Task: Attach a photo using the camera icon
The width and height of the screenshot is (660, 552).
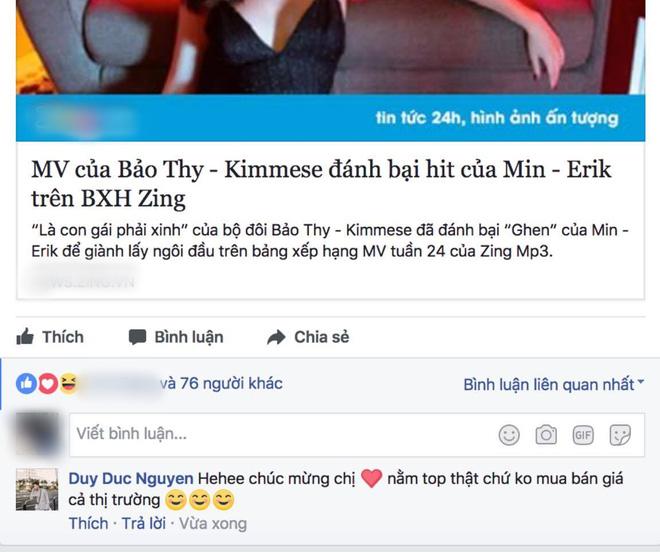Action: point(546,435)
